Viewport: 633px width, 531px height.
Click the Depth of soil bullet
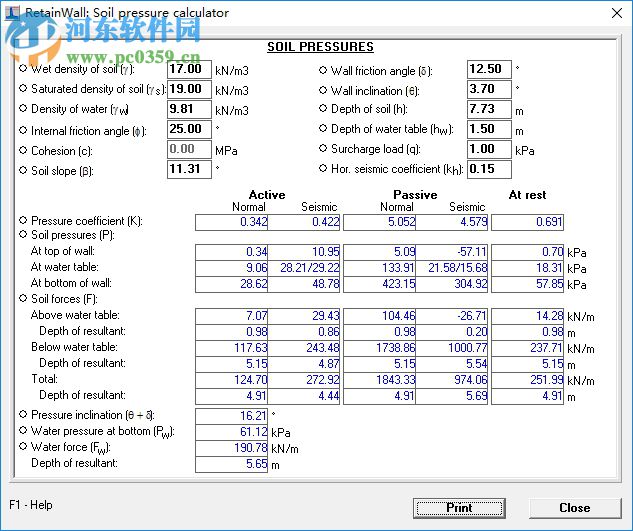pyautogui.click(x=323, y=108)
